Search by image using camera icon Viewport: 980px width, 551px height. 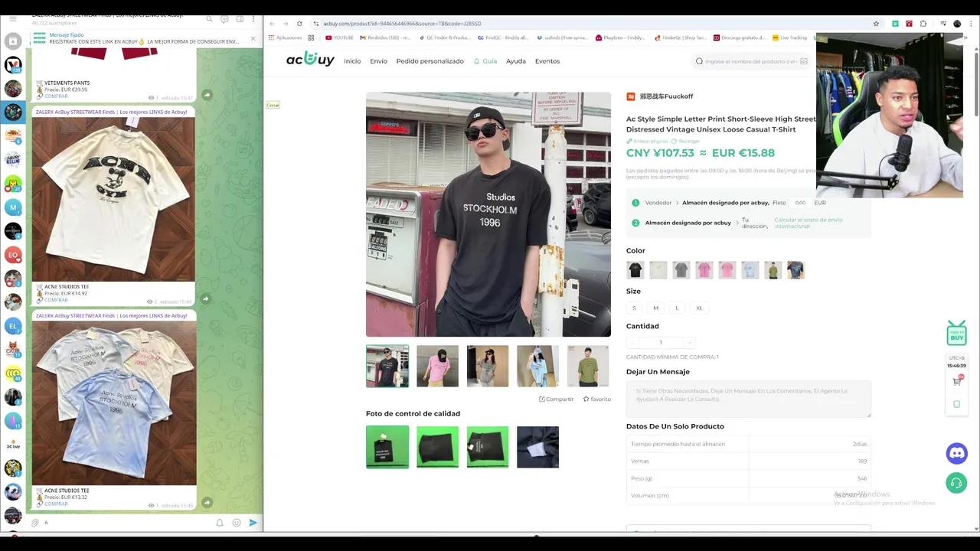point(804,61)
